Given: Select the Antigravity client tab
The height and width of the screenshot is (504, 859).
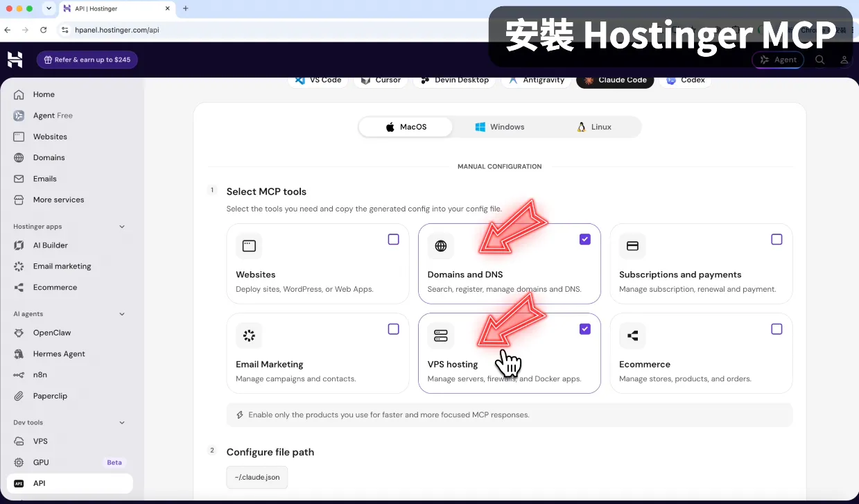Looking at the screenshot, I should 536,80.
